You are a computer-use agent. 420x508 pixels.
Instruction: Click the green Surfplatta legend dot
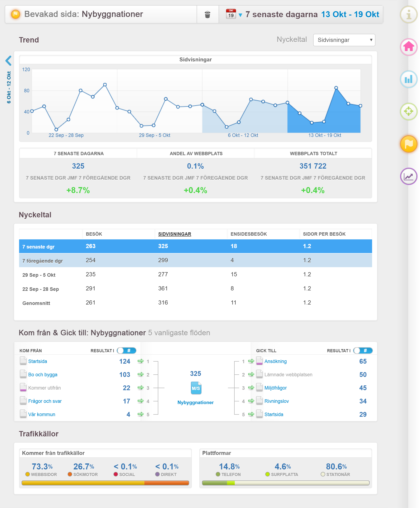(x=267, y=474)
